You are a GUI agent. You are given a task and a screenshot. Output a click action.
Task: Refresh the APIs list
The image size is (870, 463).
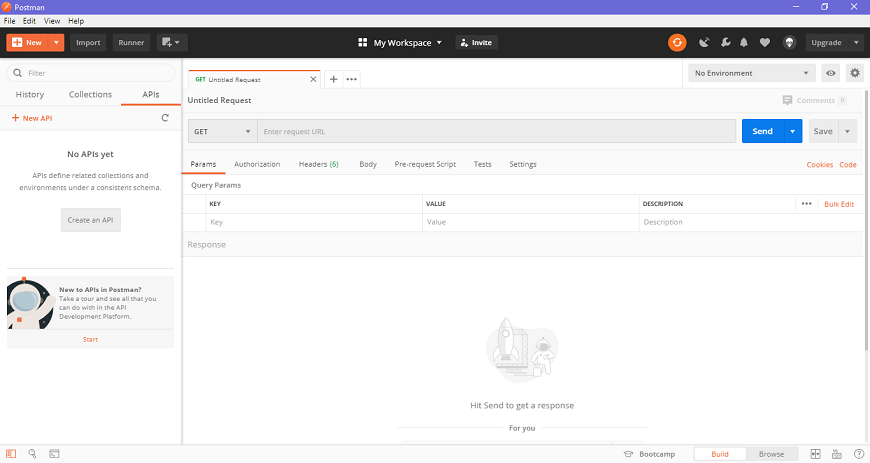coord(165,118)
